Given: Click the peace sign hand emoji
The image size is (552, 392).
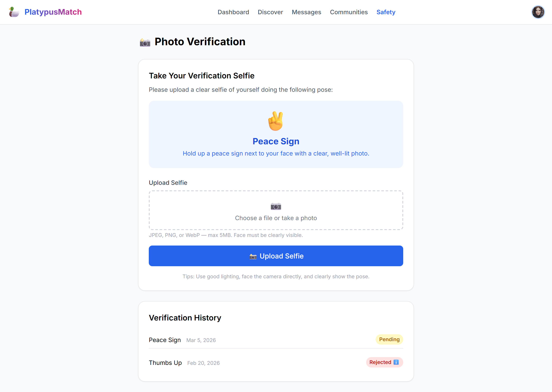Looking at the screenshot, I should pos(276,121).
